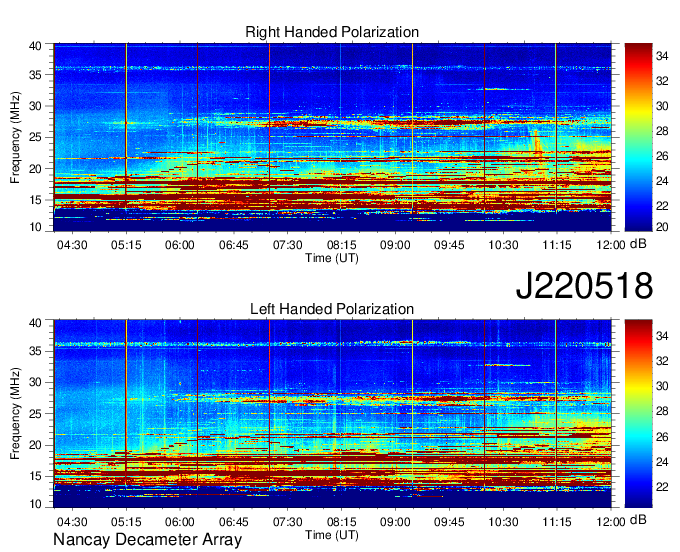Screen dimensions: 680x552
Task: Click the right-handed plot's color scale bar
Action: (638, 137)
